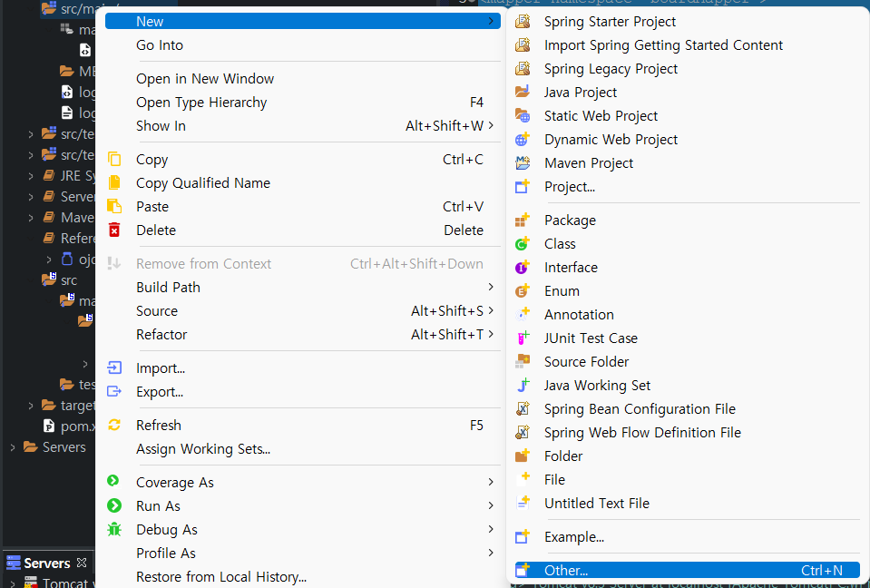Image resolution: width=870 pixels, height=588 pixels.
Task: Expand the Build Path submenu arrow
Action: [x=491, y=287]
